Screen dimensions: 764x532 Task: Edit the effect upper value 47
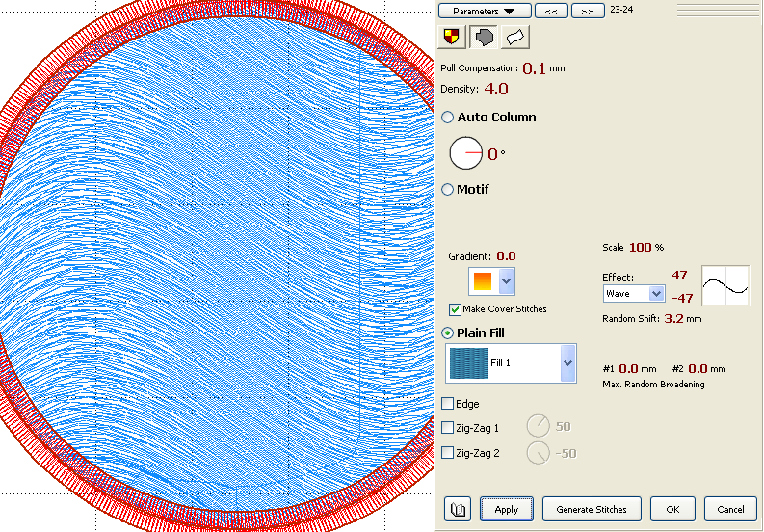click(x=680, y=275)
